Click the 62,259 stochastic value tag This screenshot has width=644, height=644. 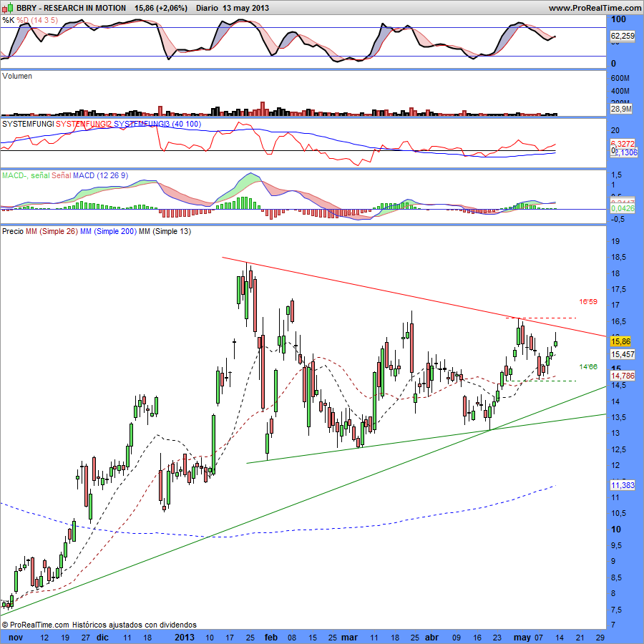tap(621, 35)
